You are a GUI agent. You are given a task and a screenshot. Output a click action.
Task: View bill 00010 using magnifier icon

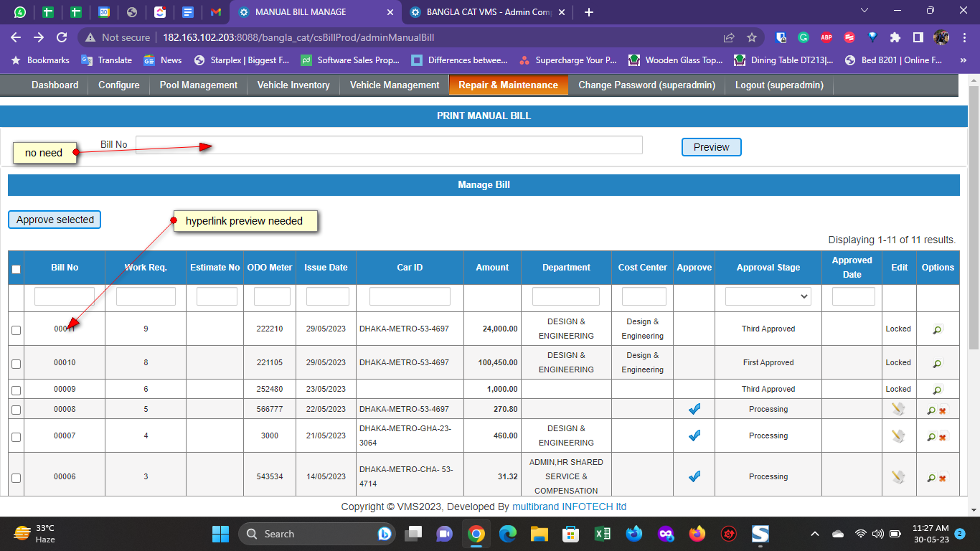(937, 363)
